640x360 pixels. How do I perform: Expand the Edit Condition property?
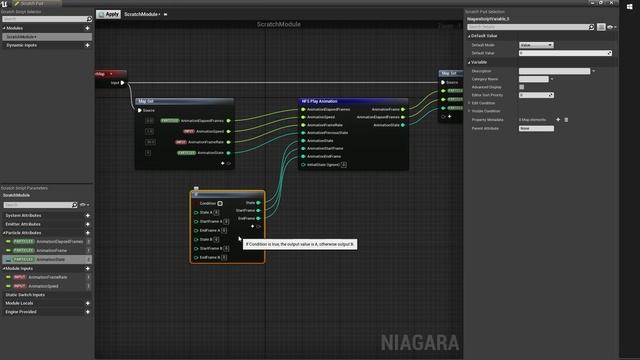(x=469, y=103)
